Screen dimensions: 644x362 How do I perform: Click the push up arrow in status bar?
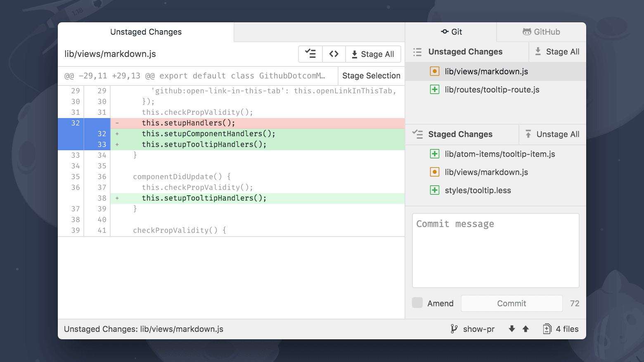(x=526, y=329)
